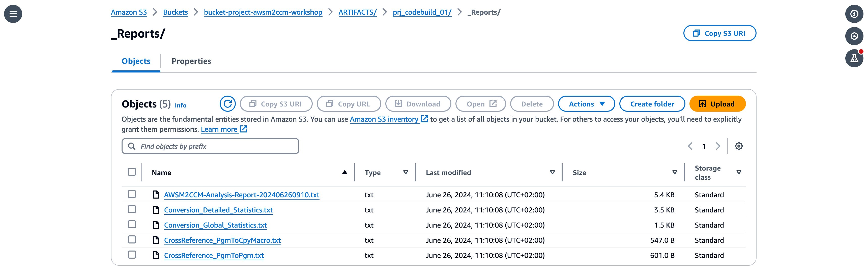Click the Open in new tab toolbar button
The height and width of the screenshot is (274, 868).
click(480, 104)
